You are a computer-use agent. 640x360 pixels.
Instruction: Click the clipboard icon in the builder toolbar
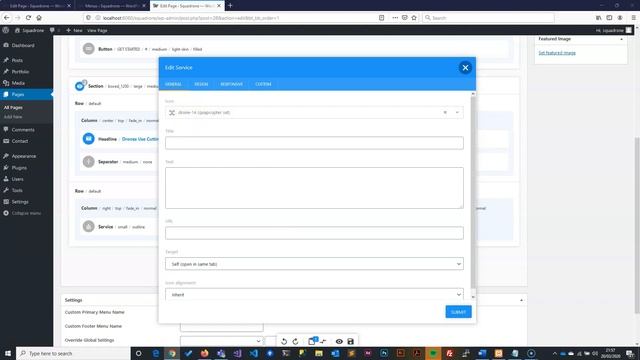312,341
